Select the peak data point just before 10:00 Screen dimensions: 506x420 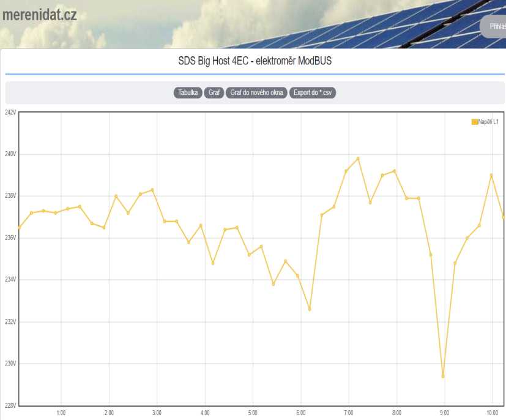coord(491,175)
